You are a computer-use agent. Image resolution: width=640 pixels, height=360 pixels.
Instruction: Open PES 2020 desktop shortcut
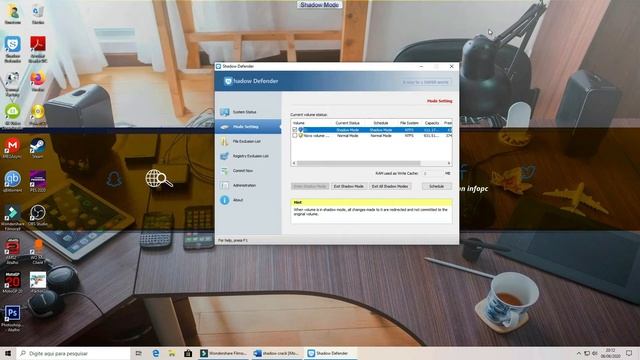38,182
